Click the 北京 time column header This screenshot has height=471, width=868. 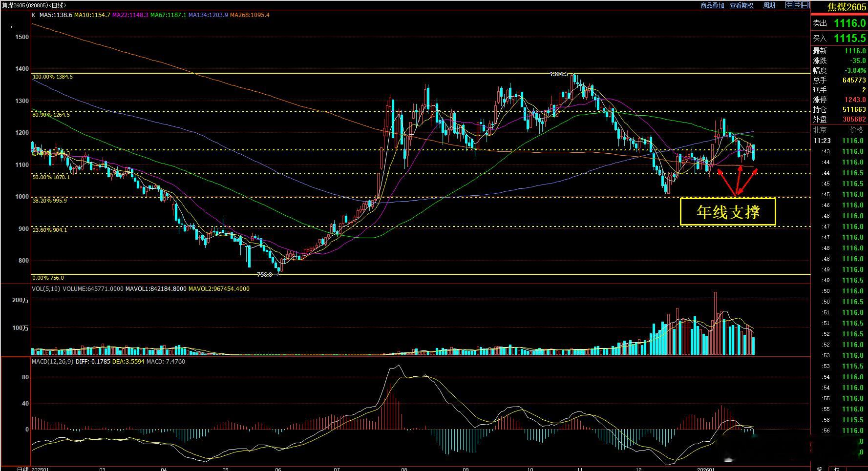click(x=820, y=130)
